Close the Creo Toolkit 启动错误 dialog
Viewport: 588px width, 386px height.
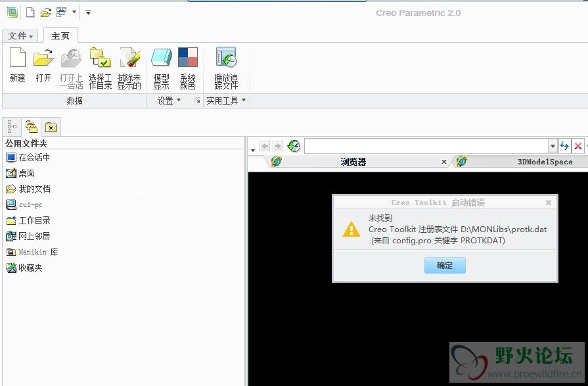[x=548, y=203]
